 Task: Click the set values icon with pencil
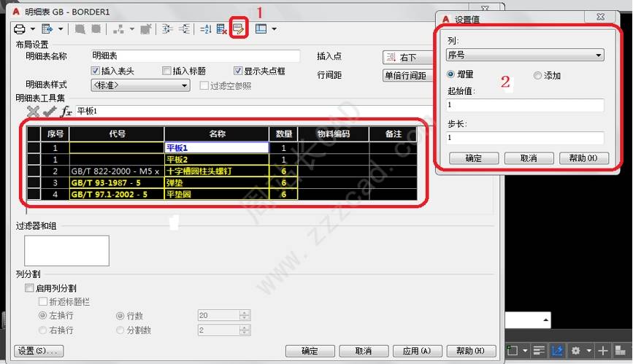point(238,29)
